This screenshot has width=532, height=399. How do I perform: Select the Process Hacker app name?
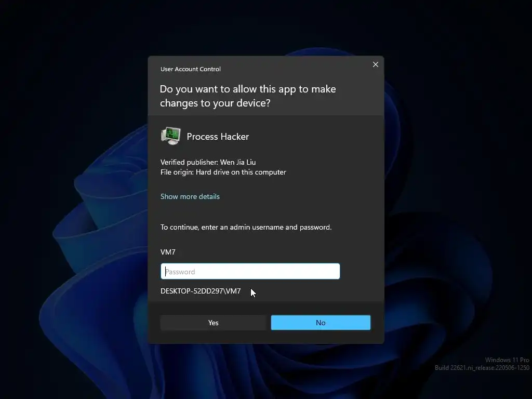point(218,137)
